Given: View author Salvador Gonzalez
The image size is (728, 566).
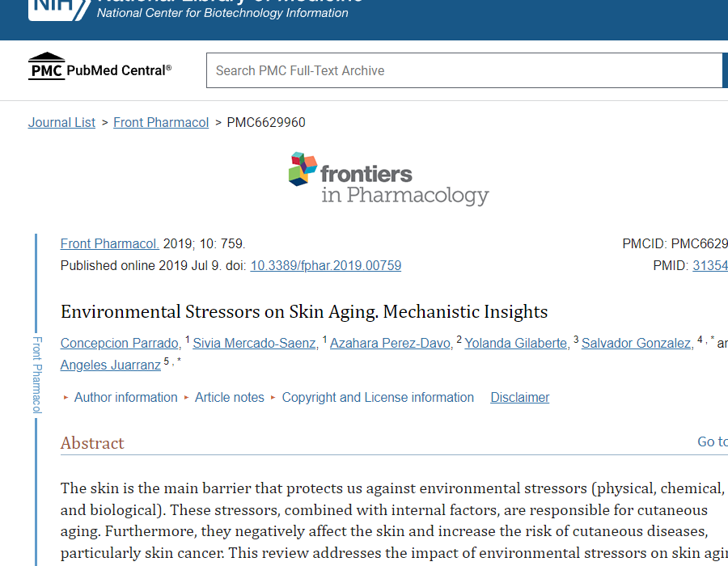Looking at the screenshot, I should (636, 344).
